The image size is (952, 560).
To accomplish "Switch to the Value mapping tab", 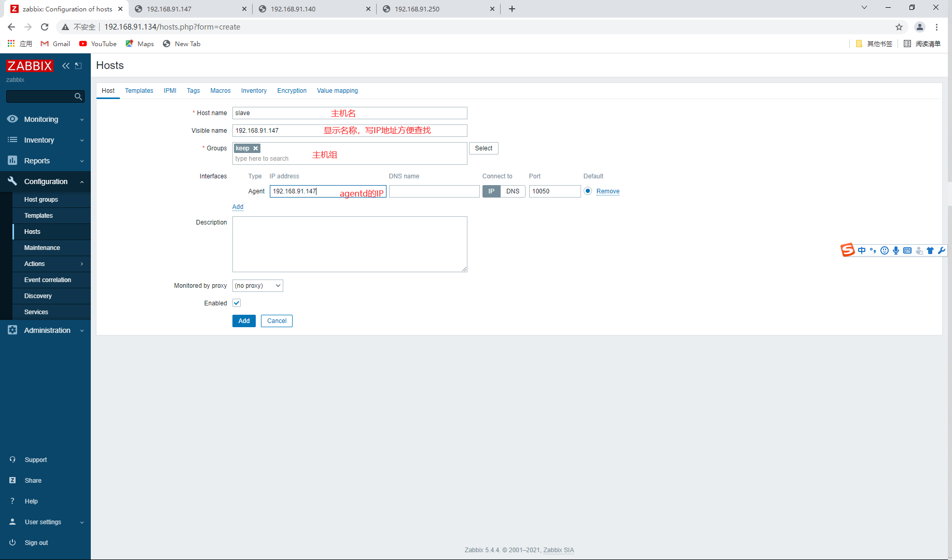I will pyautogui.click(x=338, y=91).
